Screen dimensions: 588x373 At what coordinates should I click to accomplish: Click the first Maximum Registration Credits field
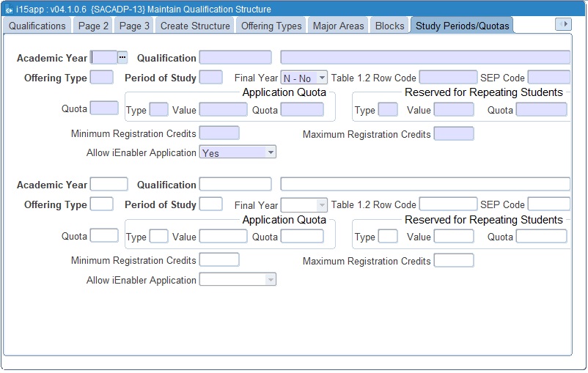pos(454,133)
